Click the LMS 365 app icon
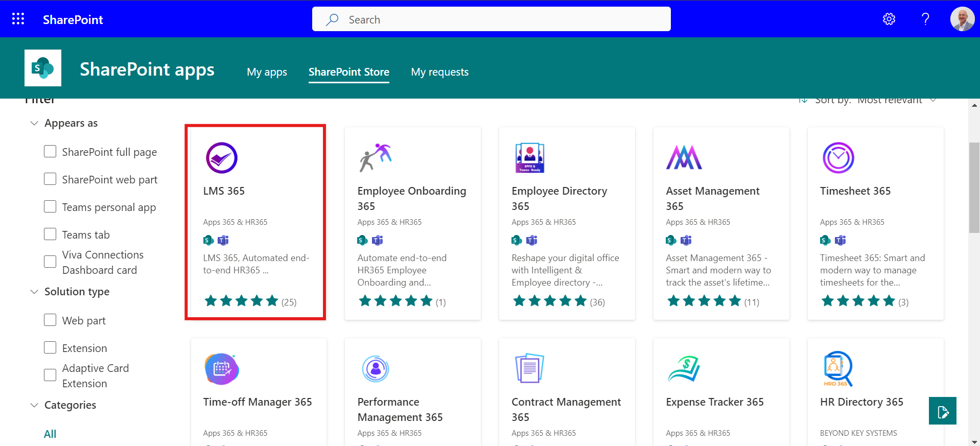This screenshot has height=446, width=980. click(x=222, y=158)
